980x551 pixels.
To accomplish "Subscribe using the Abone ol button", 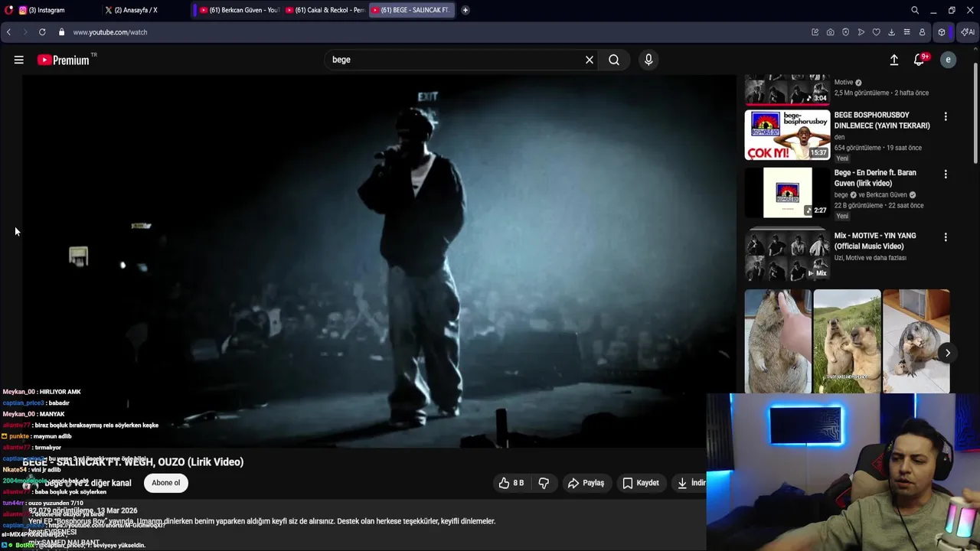I will pos(166,483).
